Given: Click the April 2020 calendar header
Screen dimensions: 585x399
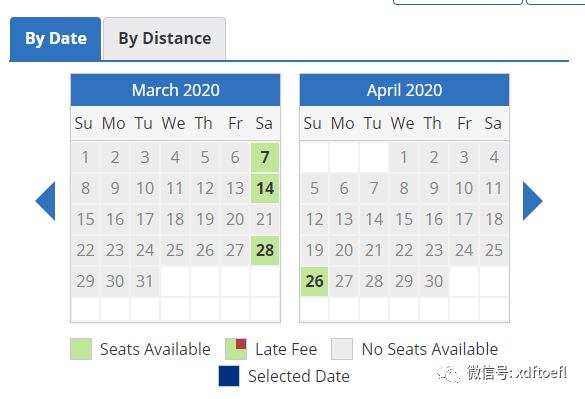Looking at the screenshot, I should (404, 90).
